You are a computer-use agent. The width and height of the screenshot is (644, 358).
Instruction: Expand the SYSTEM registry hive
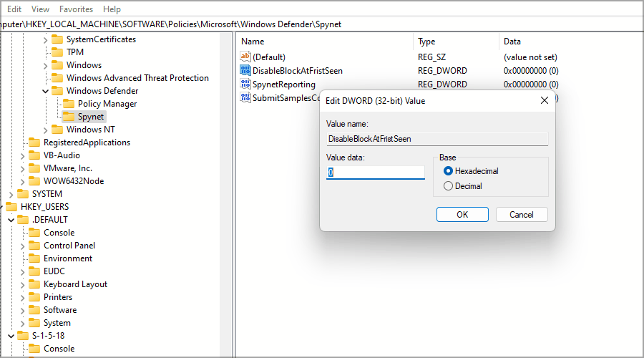click(11, 194)
